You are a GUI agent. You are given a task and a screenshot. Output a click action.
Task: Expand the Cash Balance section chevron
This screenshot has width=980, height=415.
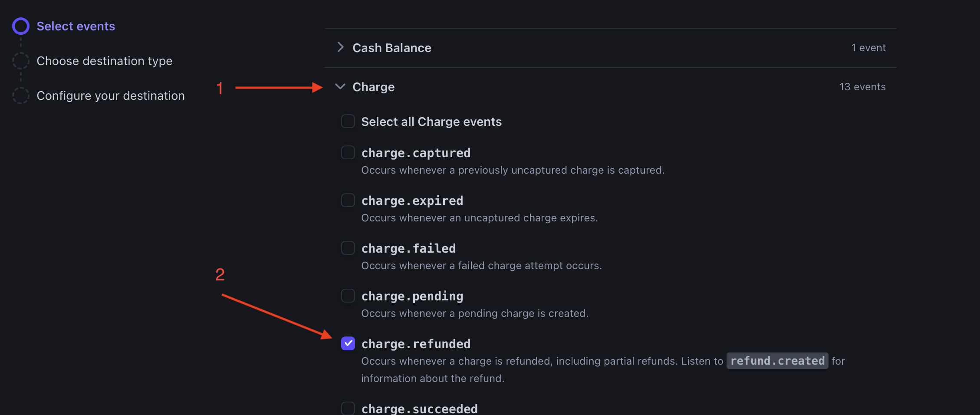(x=341, y=47)
